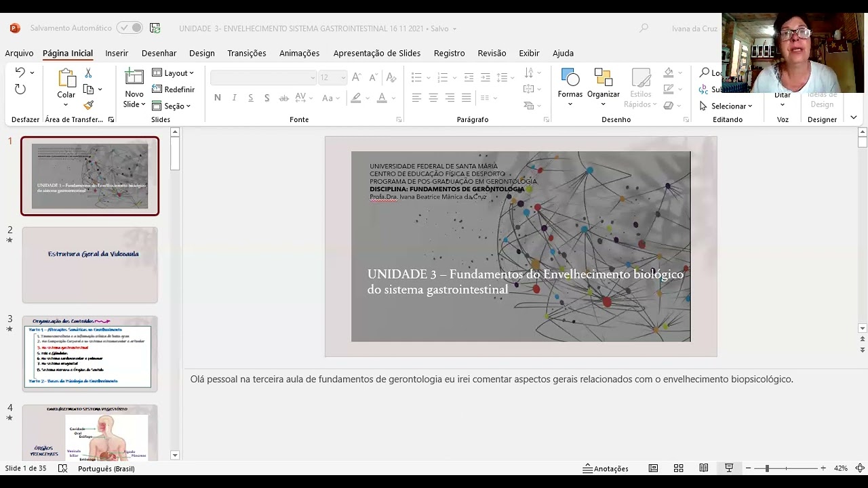Click the Redefinir button

pyautogui.click(x=173, y=89)
